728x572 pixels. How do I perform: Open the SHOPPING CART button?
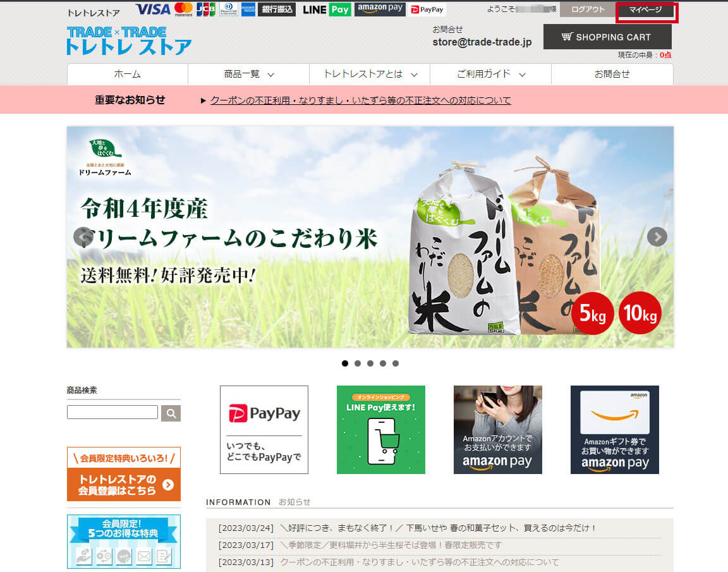click(x=607, y=37)
